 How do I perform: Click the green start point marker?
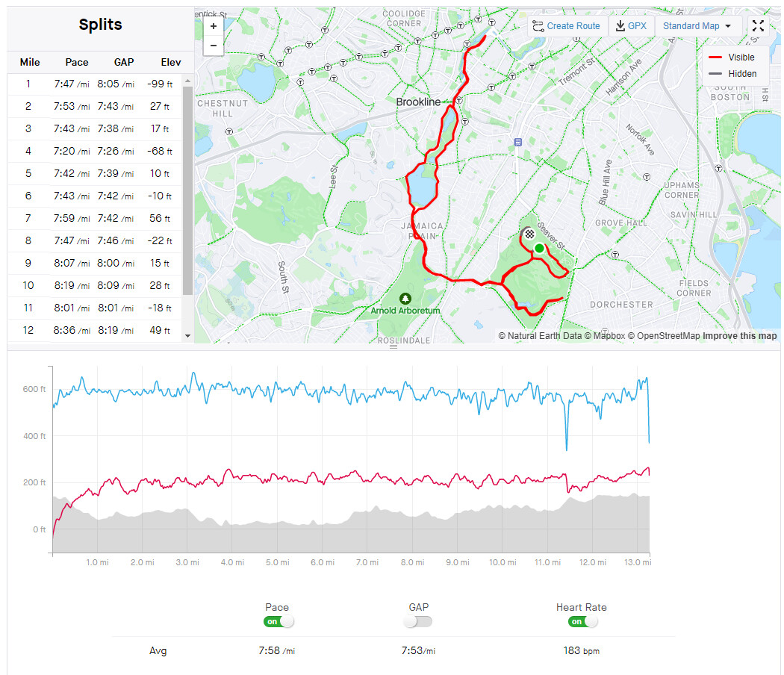pos(539,248)
